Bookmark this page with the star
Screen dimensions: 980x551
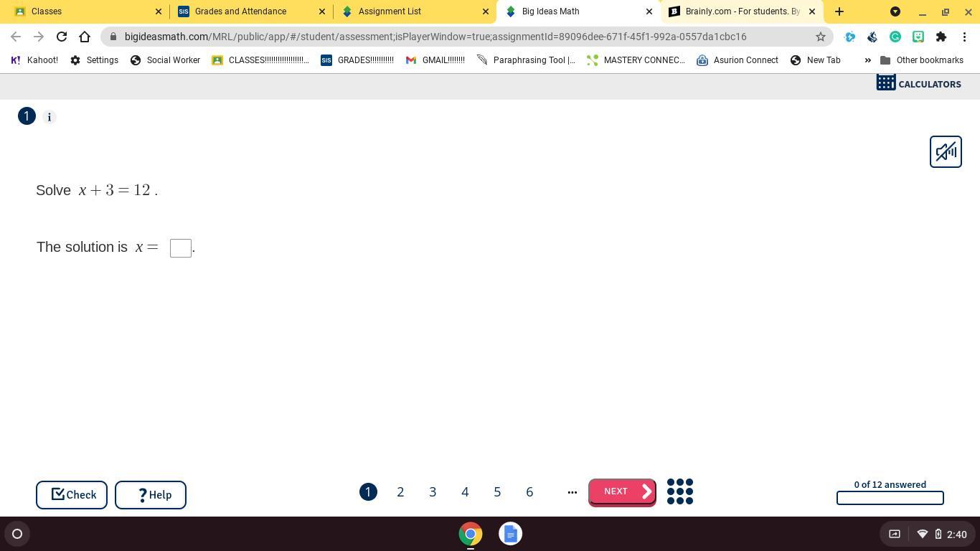tap(821, 37)
